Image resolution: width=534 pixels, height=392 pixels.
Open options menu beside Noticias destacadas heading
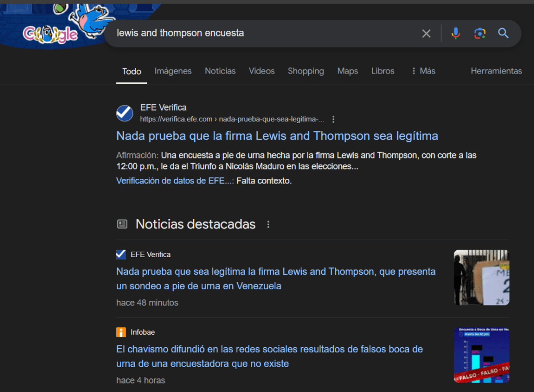[269, 224]
